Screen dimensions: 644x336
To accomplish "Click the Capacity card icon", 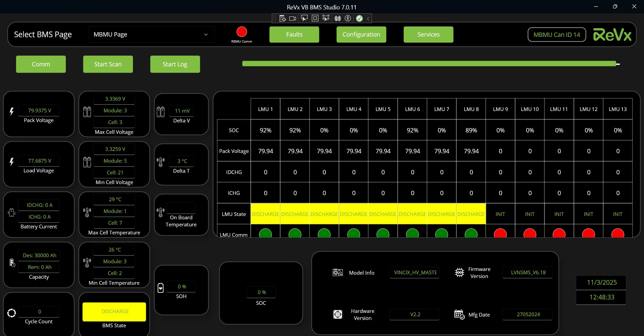I will [12, 263].
